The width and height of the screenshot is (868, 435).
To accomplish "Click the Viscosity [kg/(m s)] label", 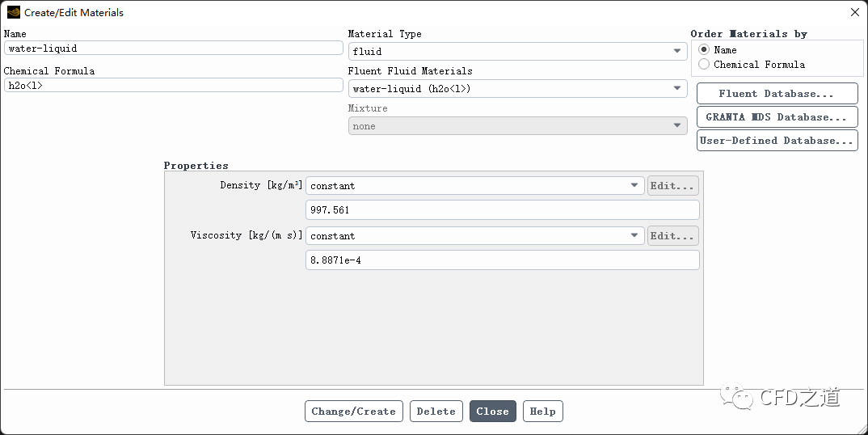I will click(x=246, y=235).
